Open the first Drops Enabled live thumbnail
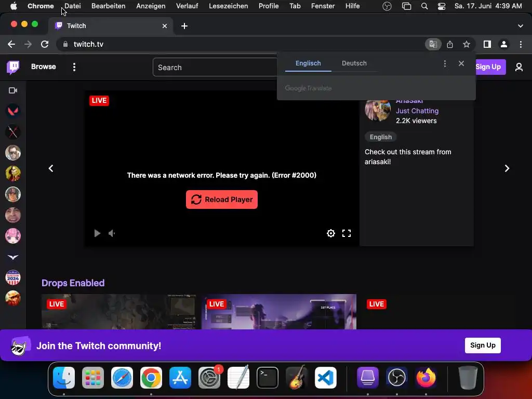 click(119, 312)
